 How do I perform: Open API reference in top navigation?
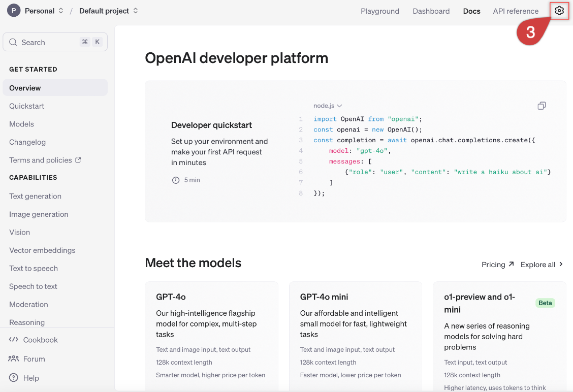click(x=515, y=11)
